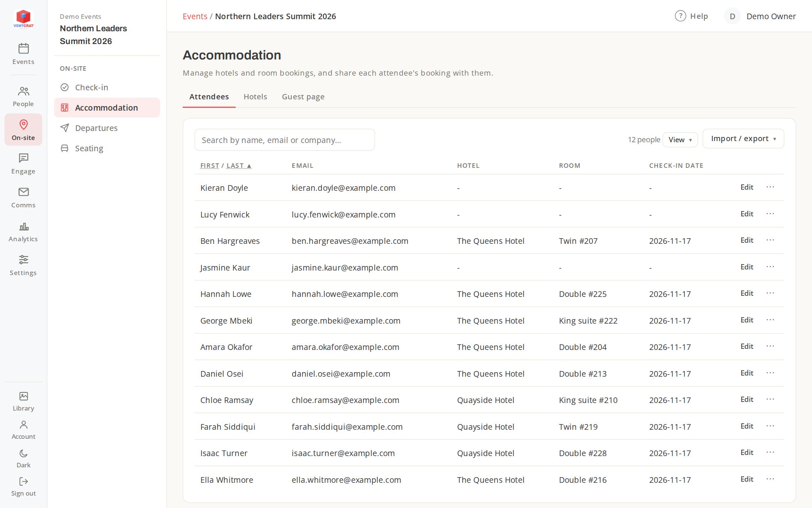Select the Attendees tab
Image resolution: width=812 pixels, height=508 pixels.
tap(209, 97)
